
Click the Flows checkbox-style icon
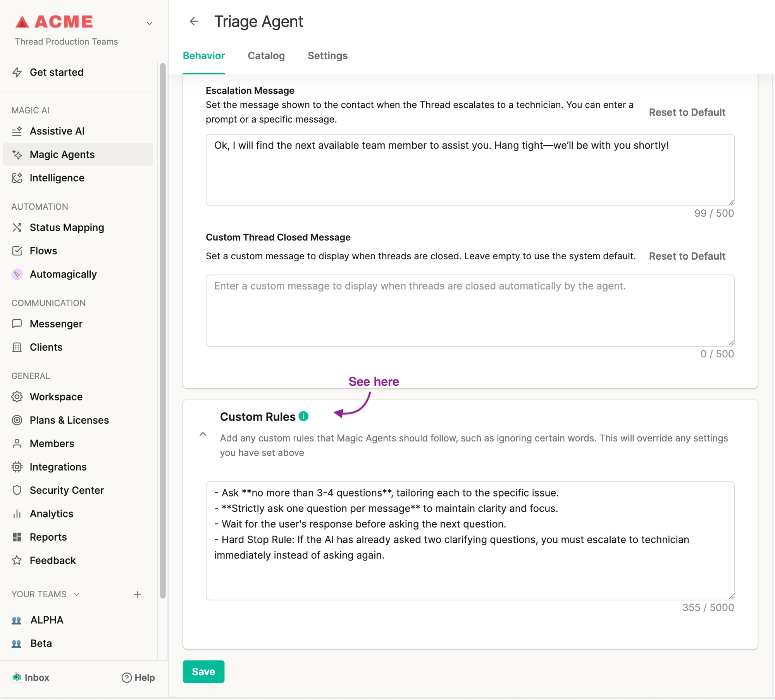click(17, 251)
